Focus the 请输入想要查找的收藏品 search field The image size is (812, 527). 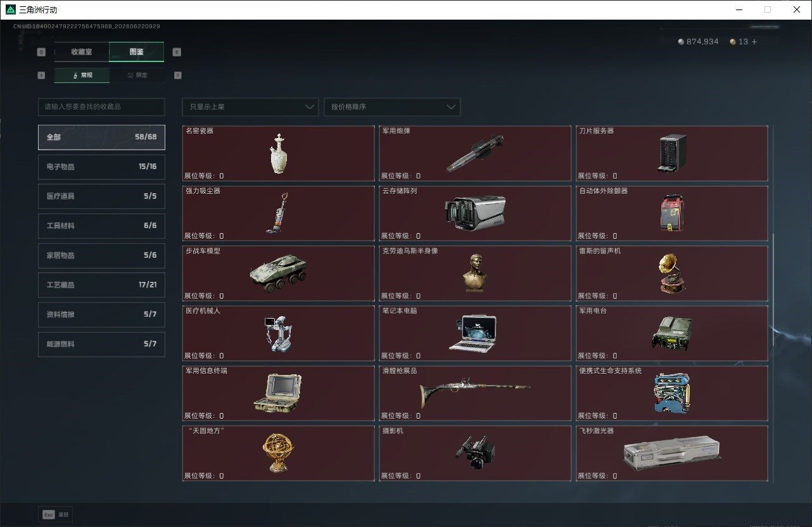(x=101, y=107)
